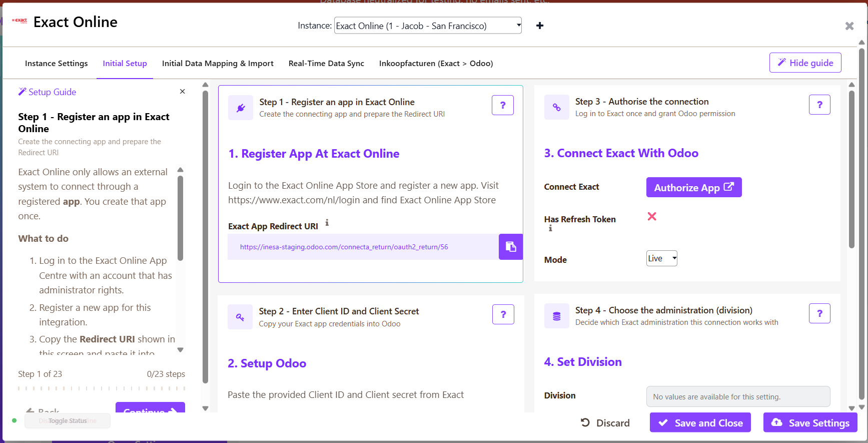This screenshot has width=868, height=443.
Task: Click '0/23 steps' counter
Action: coord(166,374)
